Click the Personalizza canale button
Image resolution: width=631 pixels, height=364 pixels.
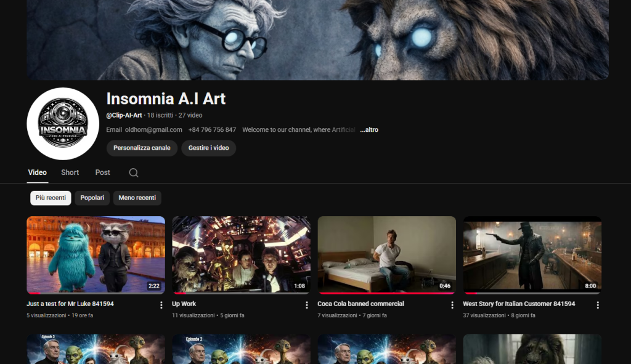tap(142, 148)
